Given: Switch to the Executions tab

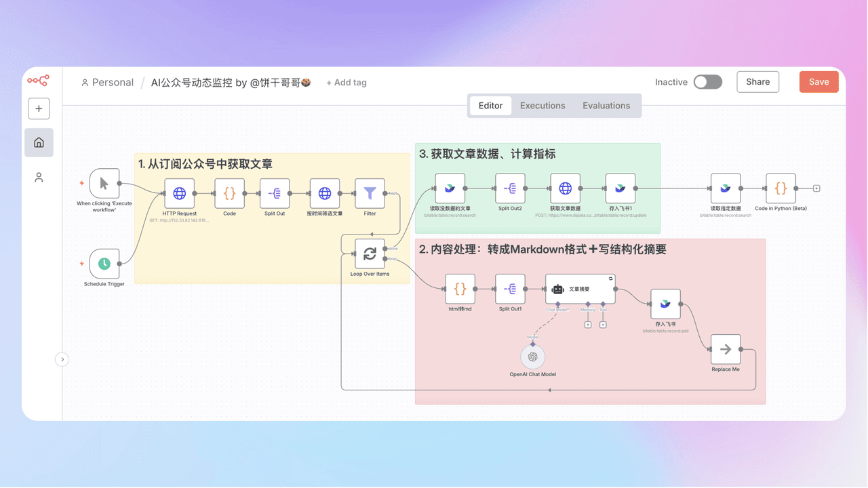Looking at the screenshot, I should [x=542, y=106].
